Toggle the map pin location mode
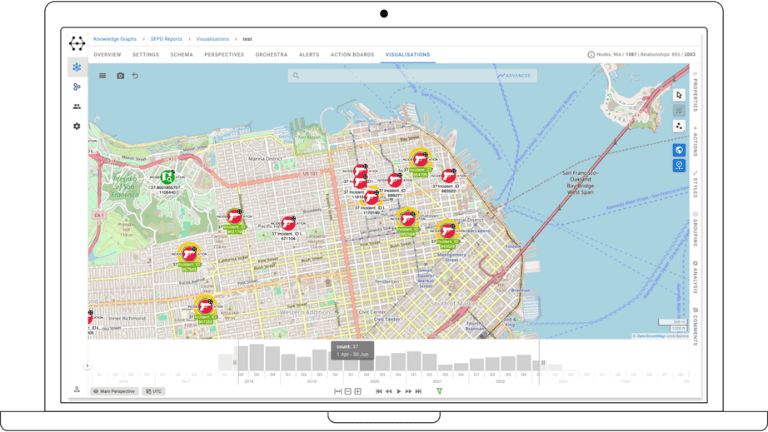The width and height of the screenshot is (768, 432). (x=679, y=166)
